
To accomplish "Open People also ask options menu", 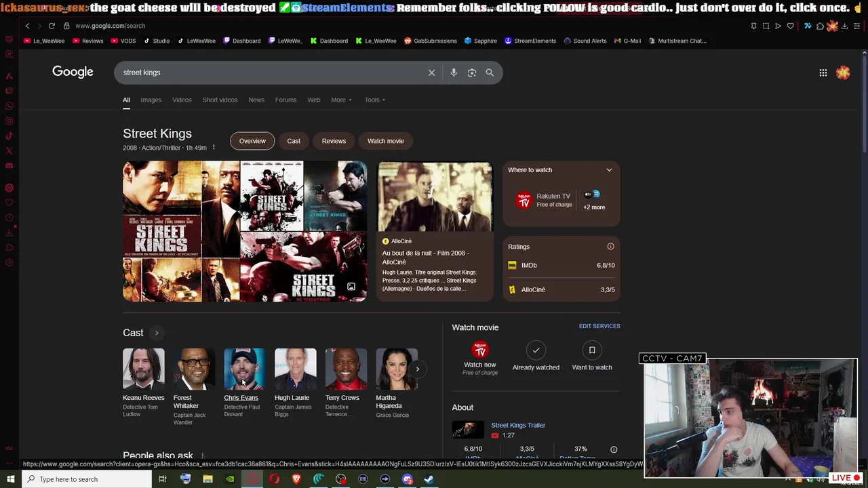I will click(x=202, y=456).
